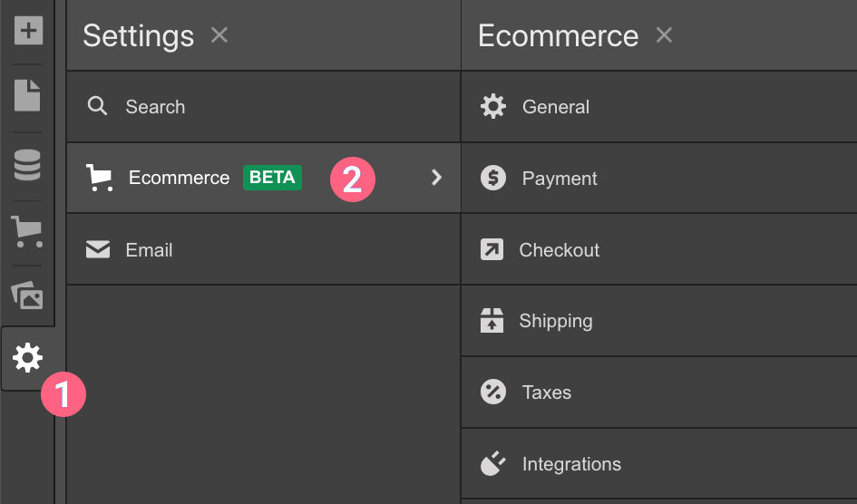The width and height of the screenshot is (857, 504).
Task: Click the Checkout arrow icon
Action: 492,249
